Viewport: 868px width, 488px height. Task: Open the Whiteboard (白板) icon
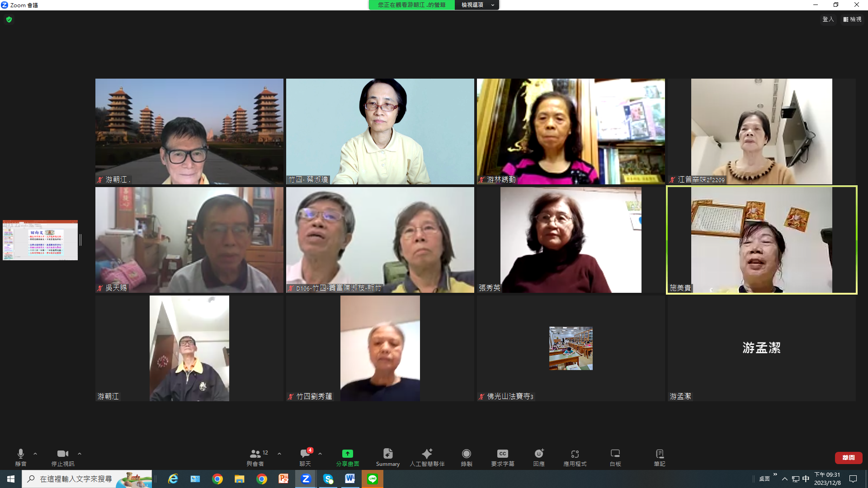pos(615,454)
